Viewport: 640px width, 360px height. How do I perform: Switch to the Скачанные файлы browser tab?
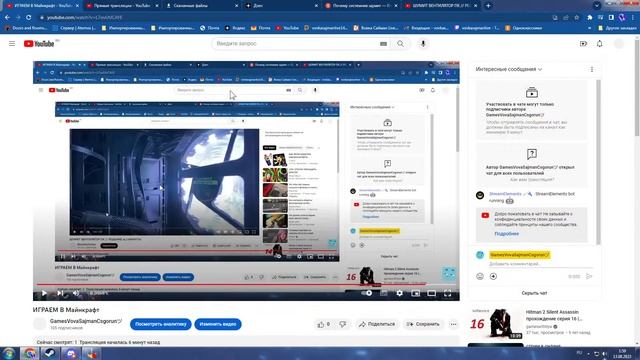[202, 6]
